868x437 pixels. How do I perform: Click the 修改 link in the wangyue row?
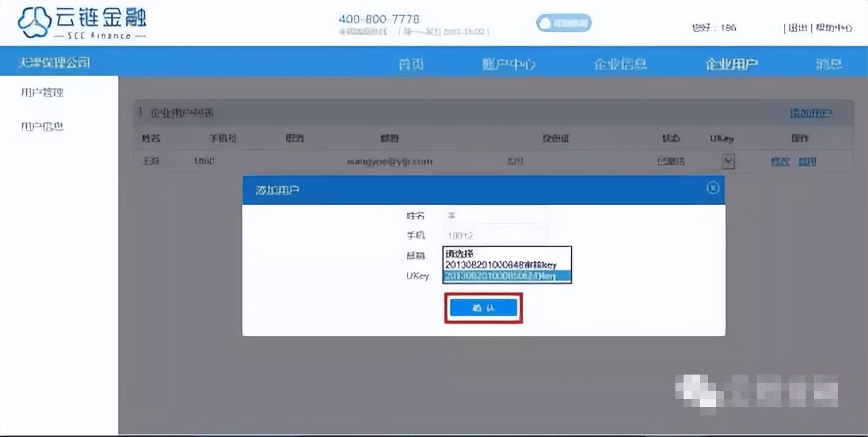780,161
